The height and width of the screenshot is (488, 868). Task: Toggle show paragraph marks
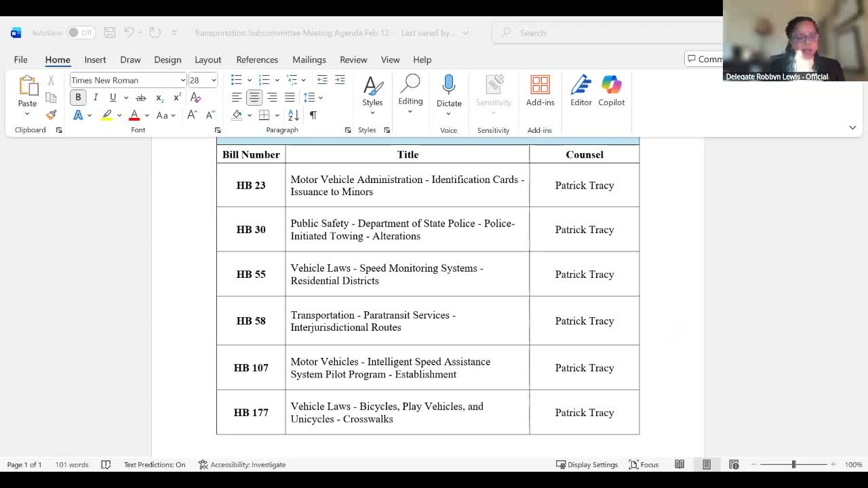coord(313,115)
